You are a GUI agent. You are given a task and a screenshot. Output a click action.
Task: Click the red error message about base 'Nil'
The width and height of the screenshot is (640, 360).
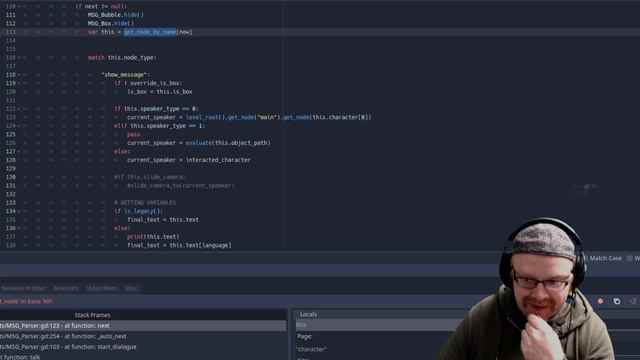click(x=27, y=301)
